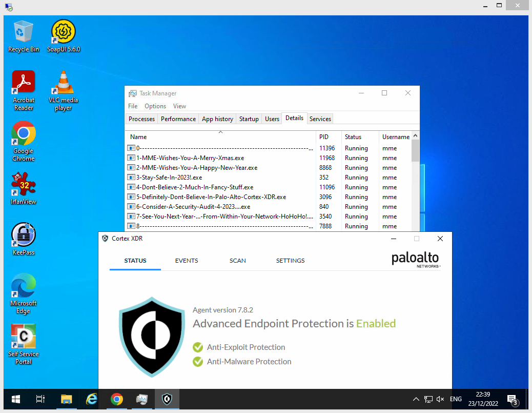
Task: Click the muted volume icon in the tray
Action: coord(440,399)
